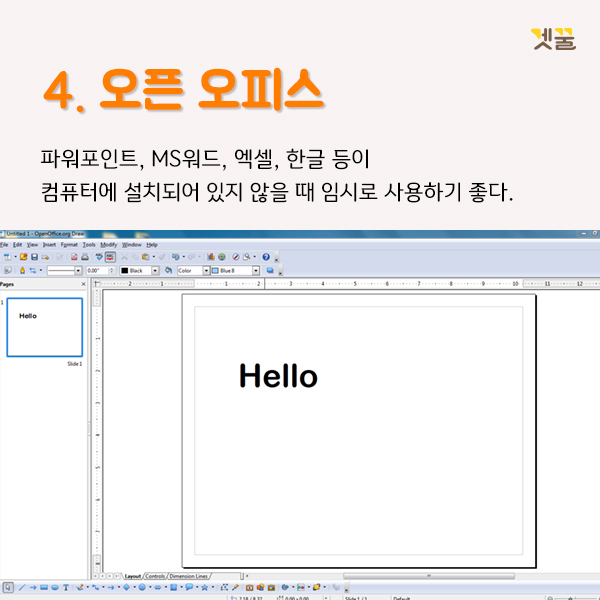Open the Black line color dropdown
The width and height of the screenshot is (600, 600).
(155, 271)
